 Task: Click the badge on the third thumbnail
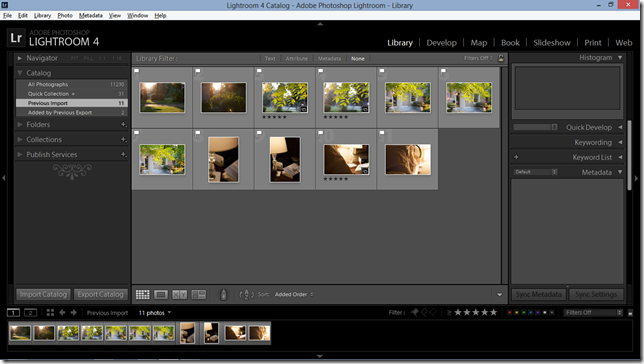pos(304,109)
